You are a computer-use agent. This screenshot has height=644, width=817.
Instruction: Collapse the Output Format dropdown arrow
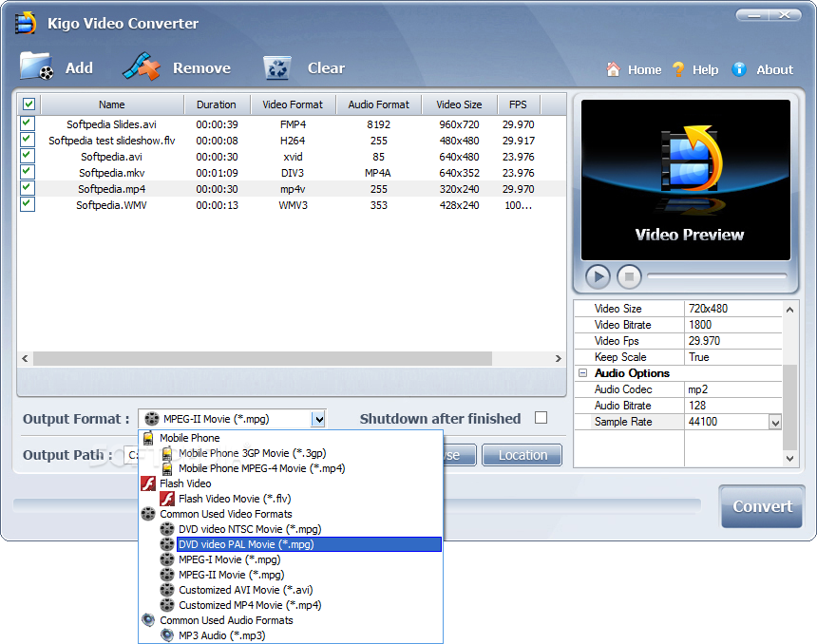coord(318,419)
